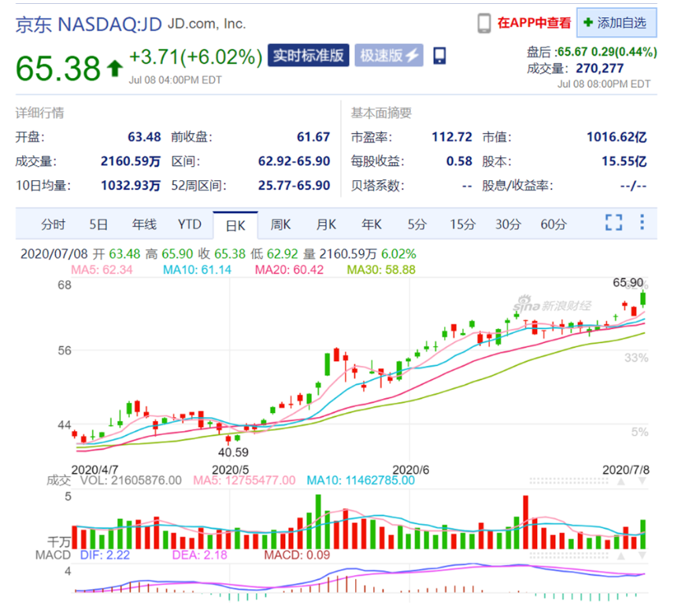Click the down triangle in the 成交 volume panel
The height and width of the screenshot is (616, 685).
642,481
